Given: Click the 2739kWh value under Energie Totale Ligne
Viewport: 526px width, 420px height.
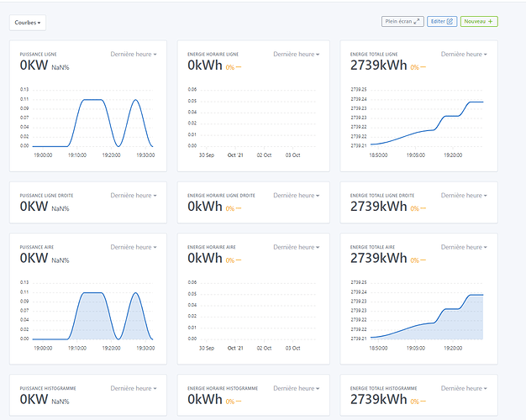Looking at the screenshot, I should 378,65.
